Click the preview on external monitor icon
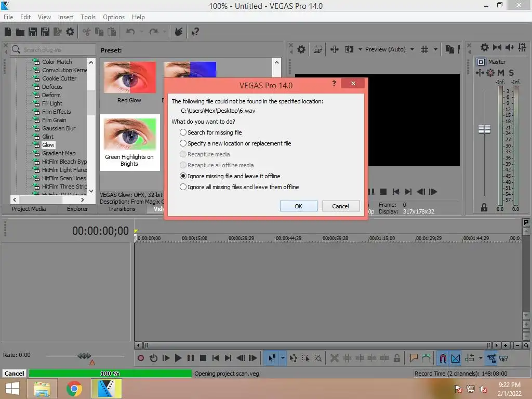The height and width of the screenshot is (399, 532). (318, 49)
